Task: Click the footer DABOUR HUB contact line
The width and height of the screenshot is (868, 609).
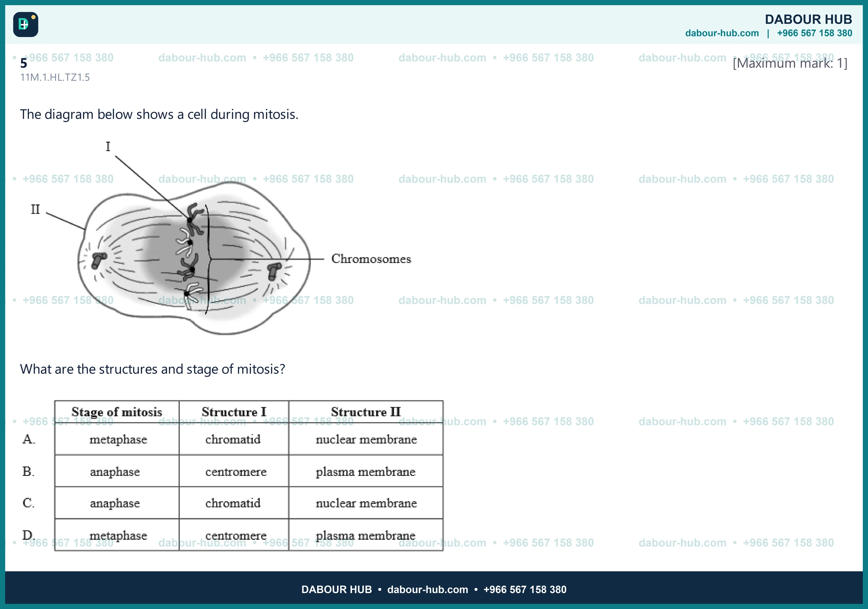Action: [434, 590]
